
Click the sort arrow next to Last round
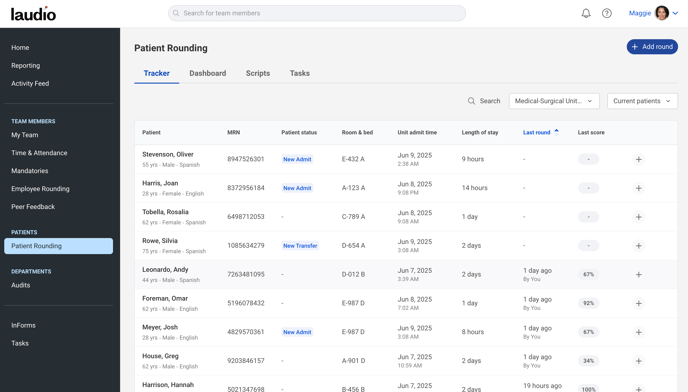(556, 132)
